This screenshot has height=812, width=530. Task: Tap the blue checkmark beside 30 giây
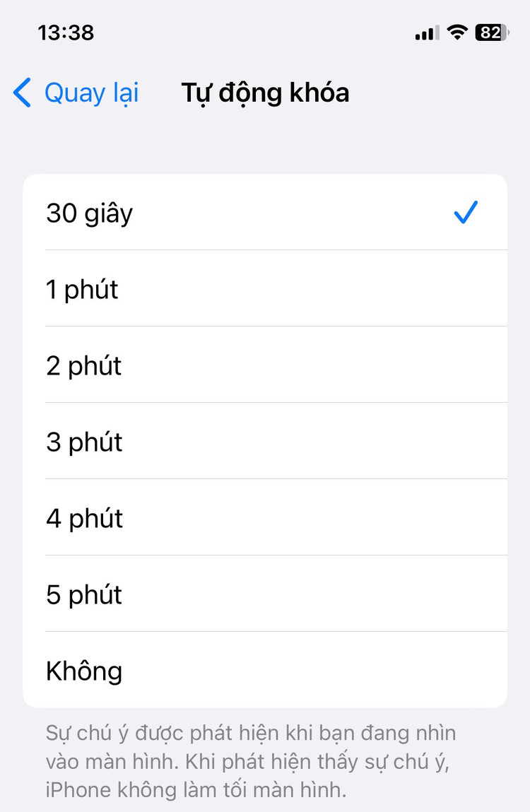pos(466,212)
